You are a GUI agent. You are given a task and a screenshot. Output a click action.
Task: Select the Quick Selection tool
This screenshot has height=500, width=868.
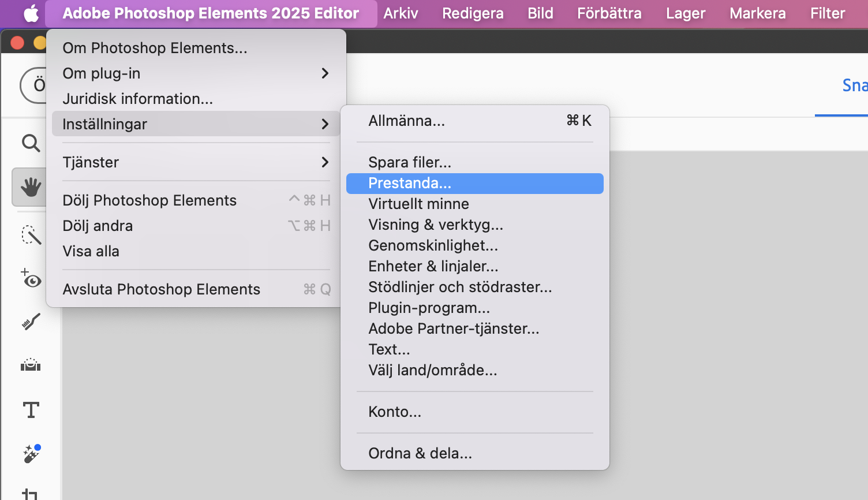31,234
